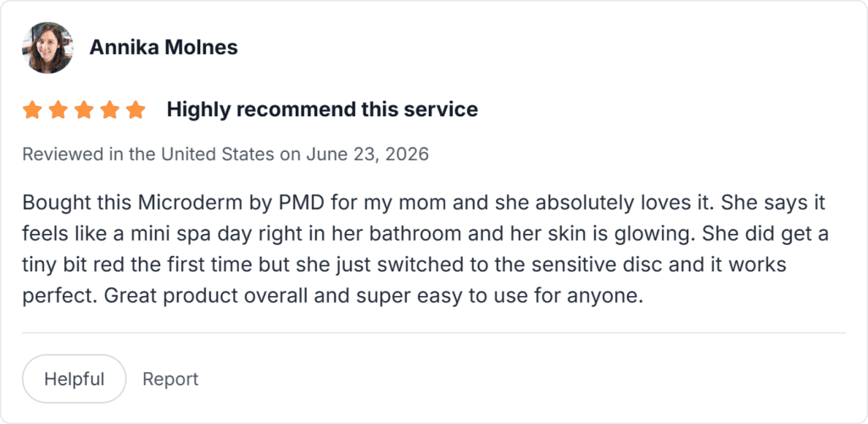Select the fourth rating star
The image size is (868, 424).
coord(109,109)
